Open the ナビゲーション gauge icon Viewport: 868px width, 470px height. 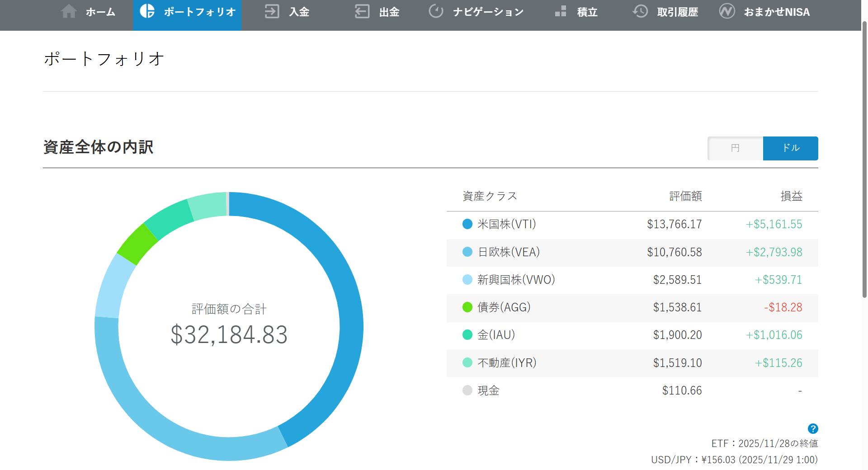pyautogui.click(x=435, y=12)
